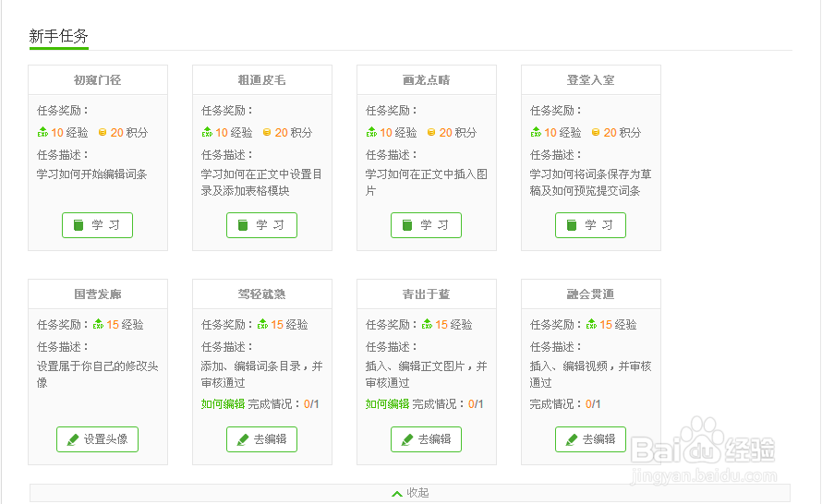Click coin icon in 初窥门径 card
The width and height of the screenshot is (822, 504).
click(103, 132)
